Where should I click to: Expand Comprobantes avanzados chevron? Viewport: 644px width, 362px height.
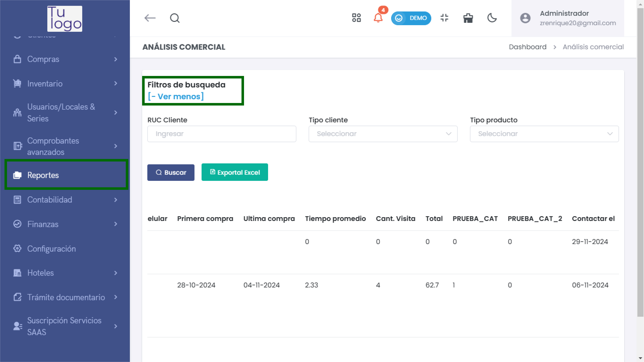[x=116, y=146]
